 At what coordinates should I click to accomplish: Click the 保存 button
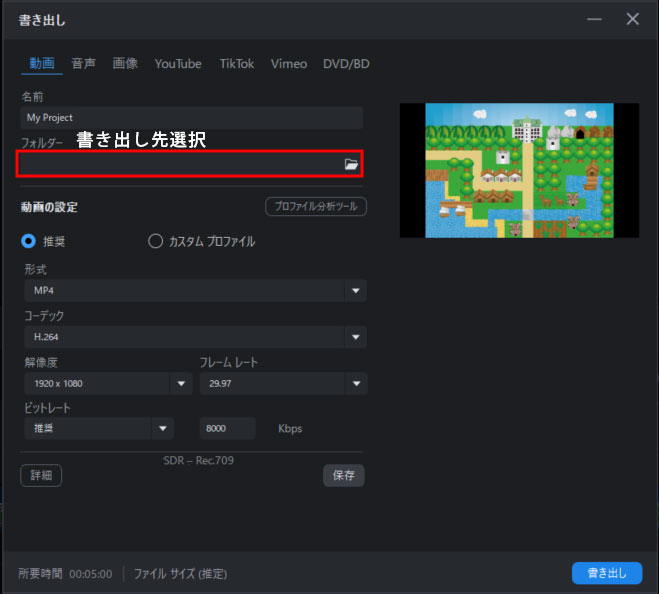343,475
